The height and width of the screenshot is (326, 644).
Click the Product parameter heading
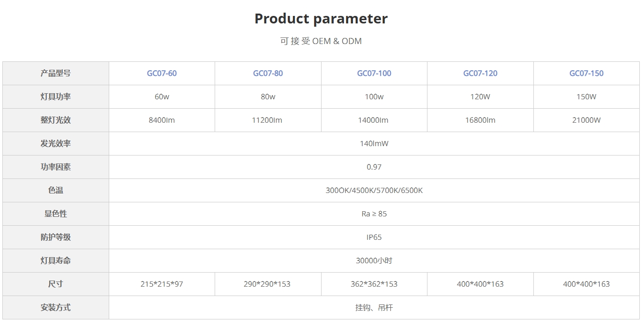click(321, 19)
